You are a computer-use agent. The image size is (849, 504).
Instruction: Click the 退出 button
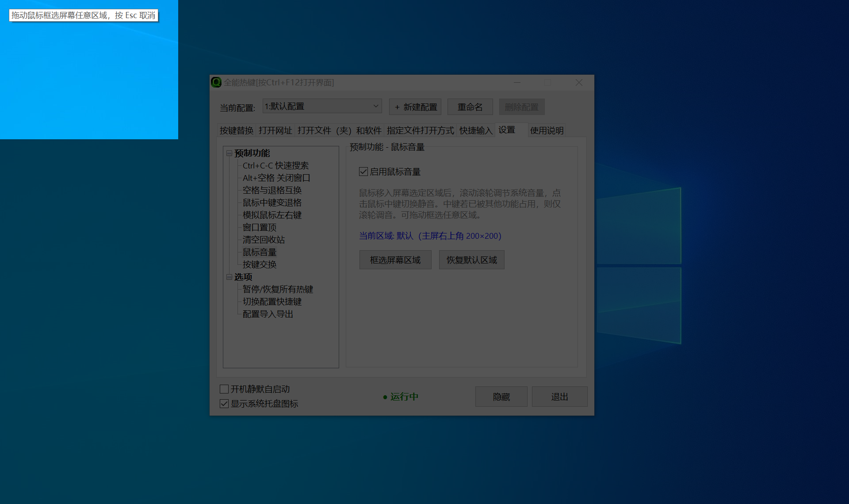click(x=560, y=397)
